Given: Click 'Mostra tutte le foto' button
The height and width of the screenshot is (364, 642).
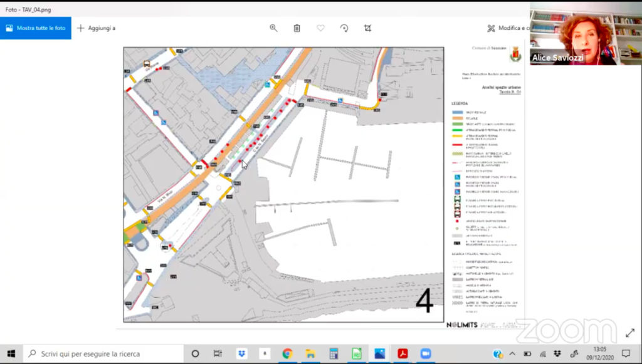Looking at the screenshot, I should coord(36,28).
